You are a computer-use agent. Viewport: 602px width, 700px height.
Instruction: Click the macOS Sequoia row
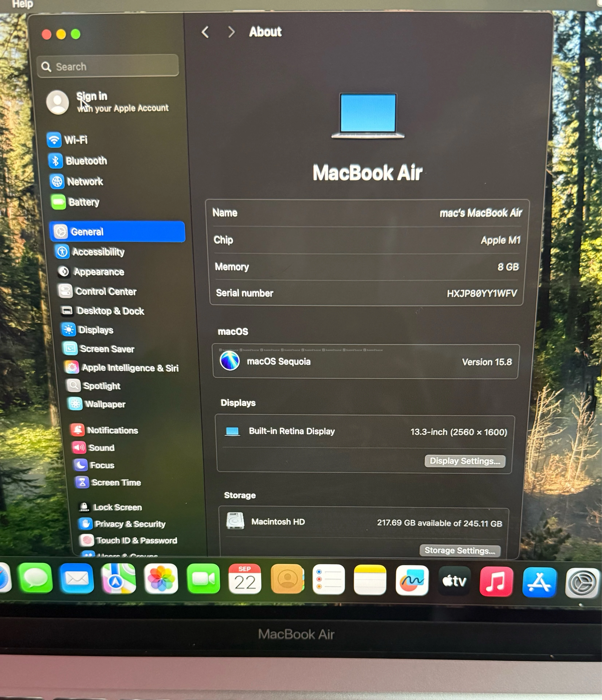[x=366, y=361]
